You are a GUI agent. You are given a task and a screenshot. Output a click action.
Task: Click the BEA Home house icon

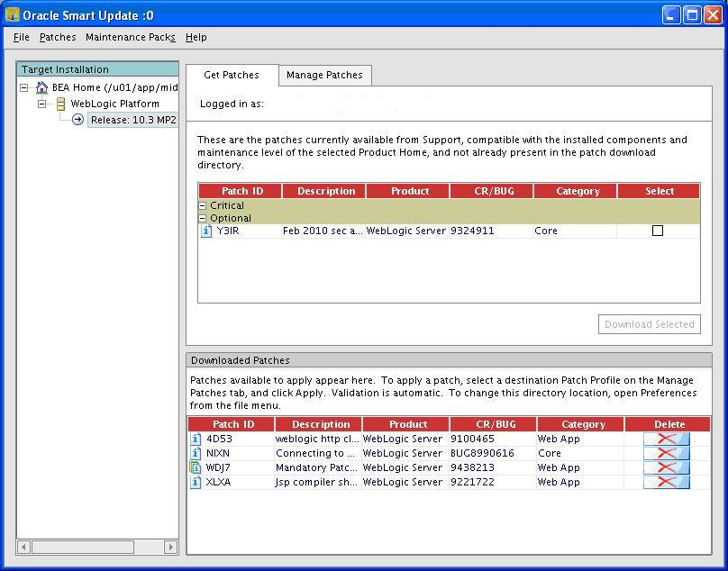pyautogui.click(x=41, y=88)
